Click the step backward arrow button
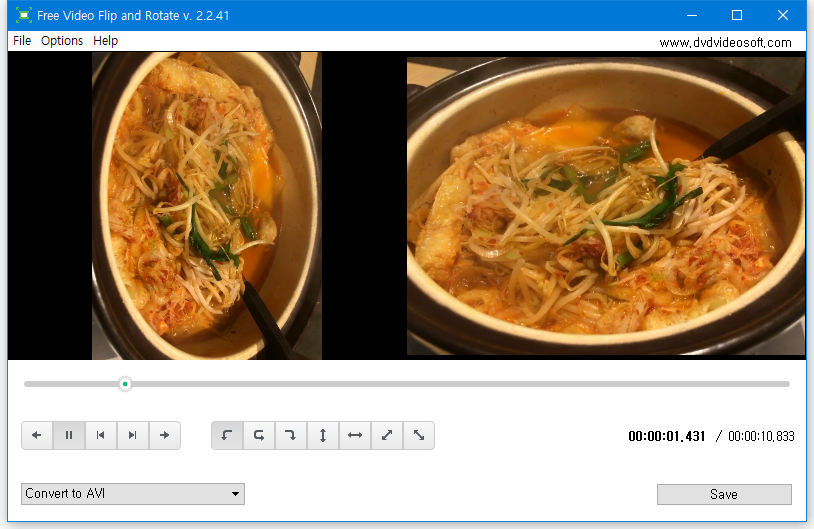Image resolution: width=814 pixels, height=529 pixels. (x=37, y=435)
